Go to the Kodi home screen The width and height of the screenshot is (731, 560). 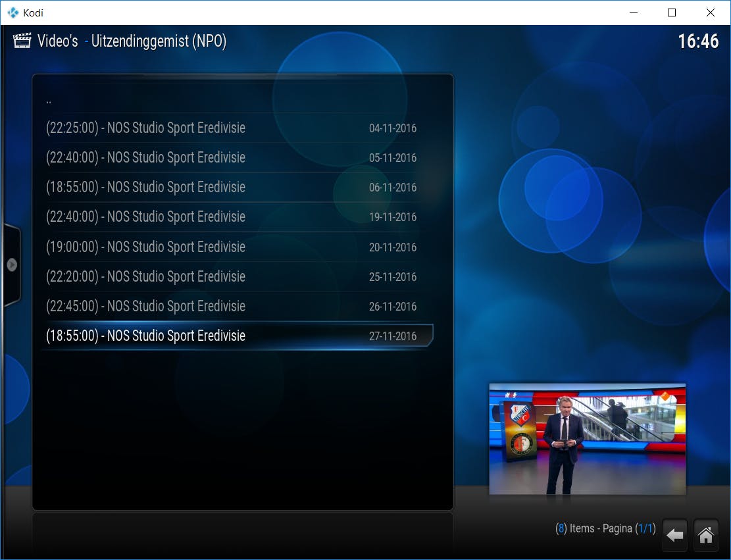(x=705, y=534)
